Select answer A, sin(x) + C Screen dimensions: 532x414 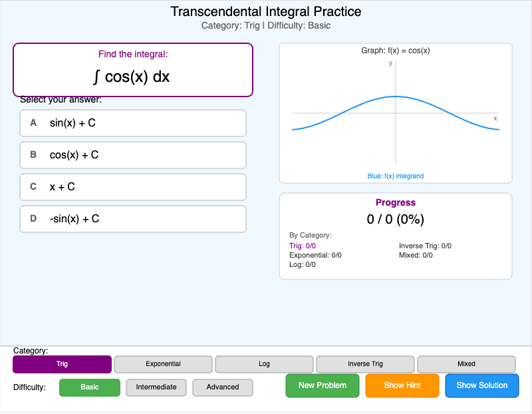tap(132, 123)
